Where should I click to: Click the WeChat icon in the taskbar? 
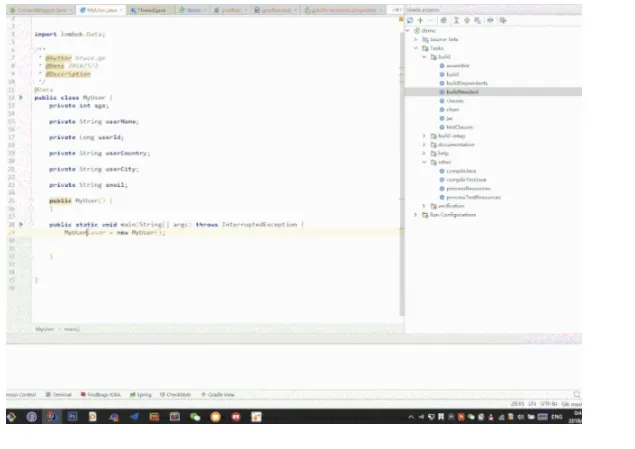click(195, 417)
